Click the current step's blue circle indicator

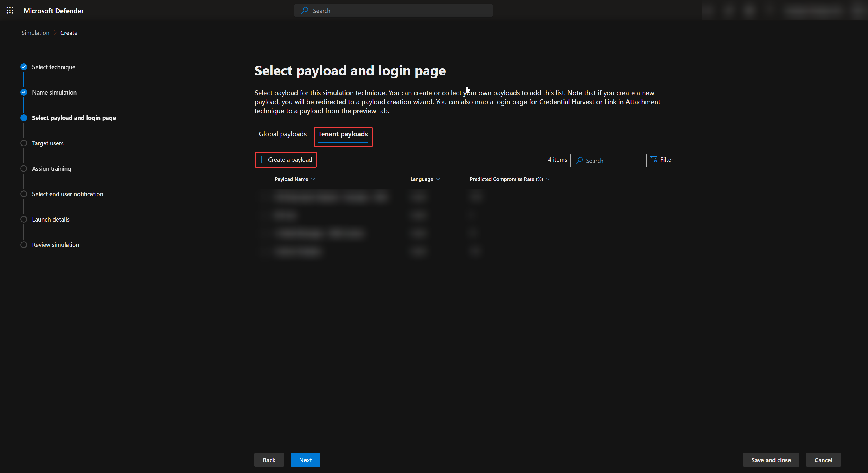(x=23, y=118)
